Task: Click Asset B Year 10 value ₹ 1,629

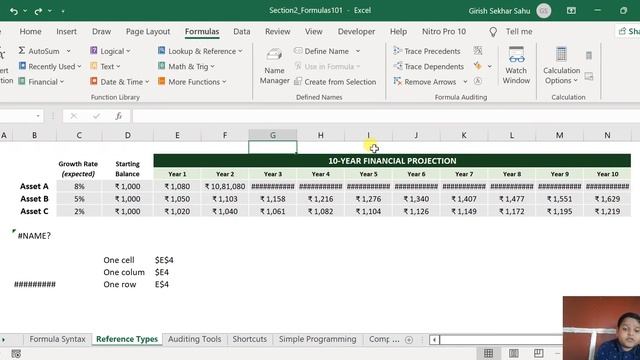Action: (607, 199)
